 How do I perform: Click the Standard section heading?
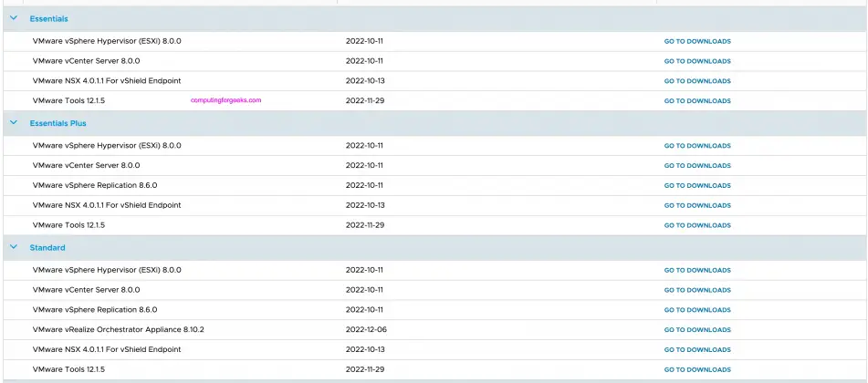(x=47, y=248)
